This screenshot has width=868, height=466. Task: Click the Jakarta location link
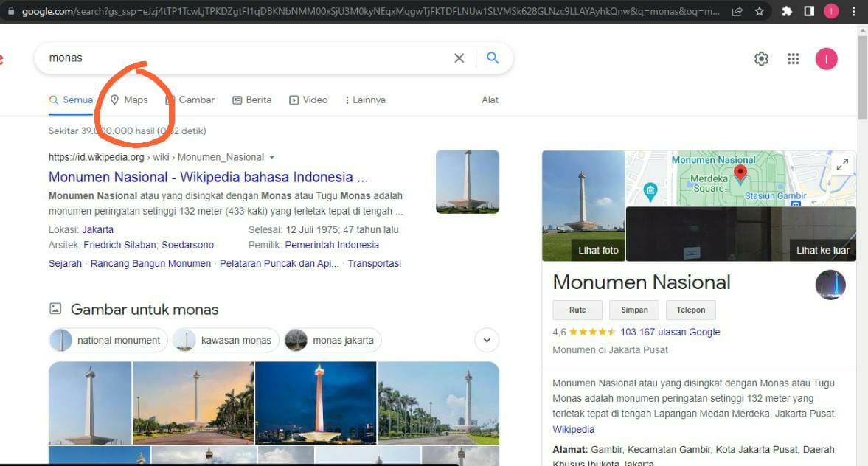pos(98,229)
